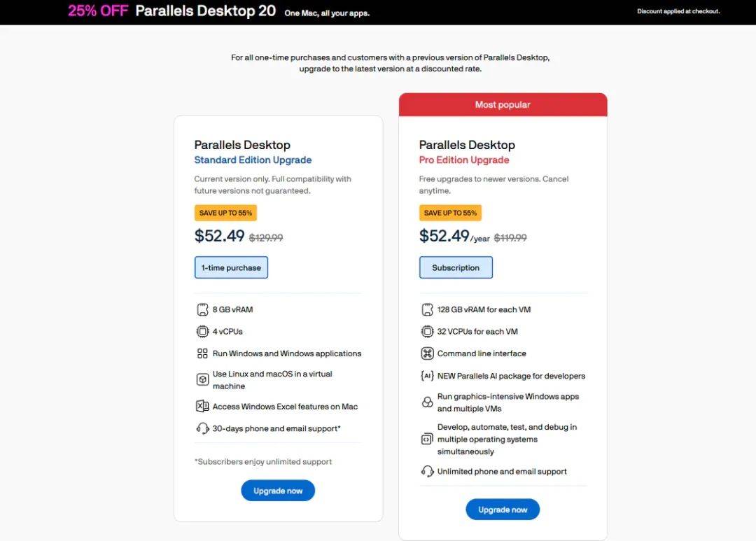Select the 1-time purchase option
The height and width of the screenshot is (541, 756).
click(231, 267)
